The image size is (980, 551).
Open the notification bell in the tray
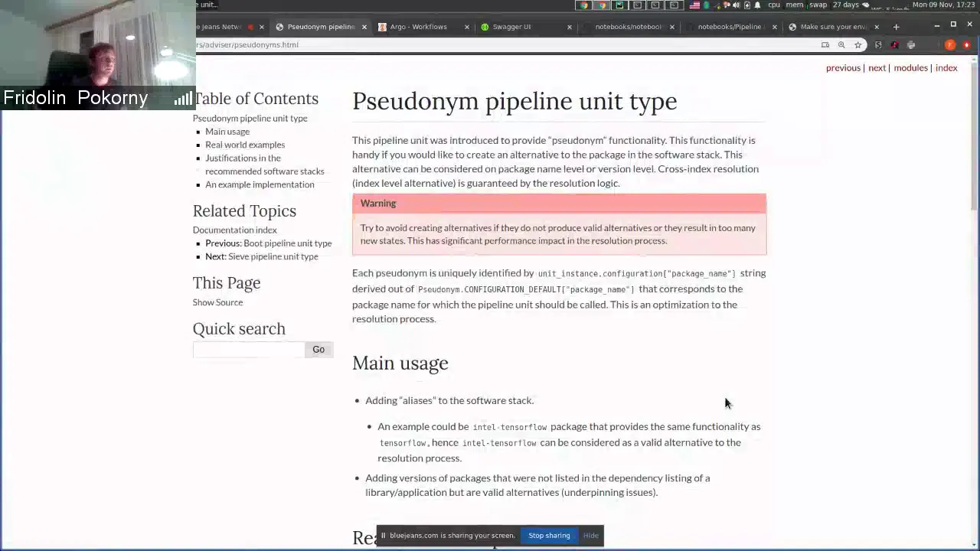pyautogui.click(x=757, y=5)
